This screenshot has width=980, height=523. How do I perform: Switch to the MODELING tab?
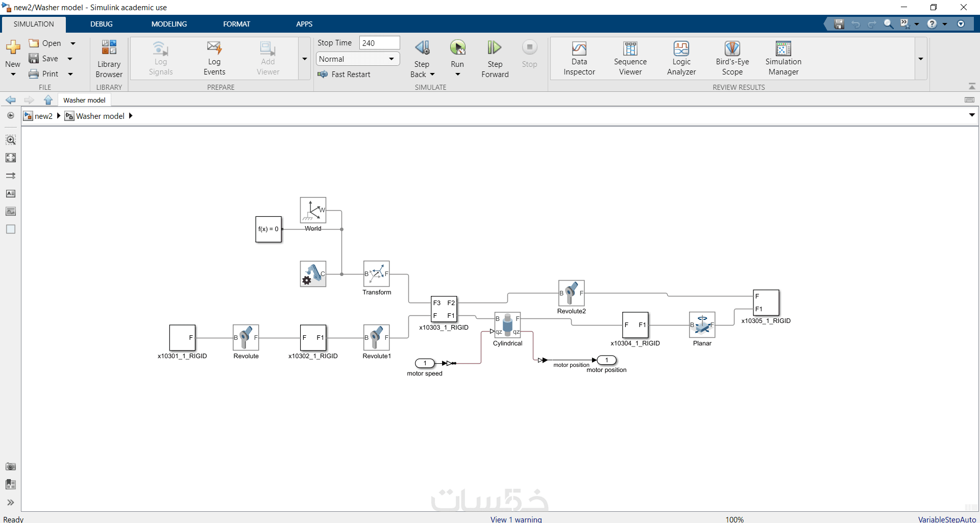[x=169, y=24]
